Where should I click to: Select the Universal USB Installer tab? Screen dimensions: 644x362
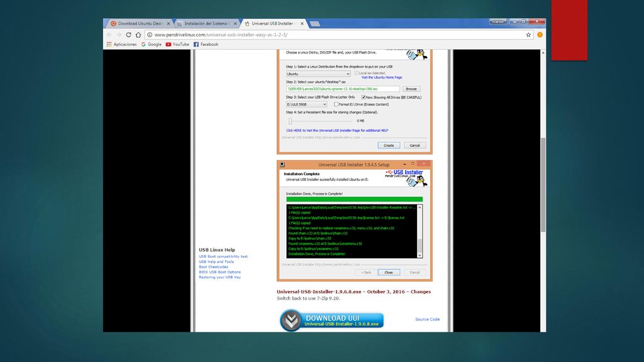[x=273, y=24]
